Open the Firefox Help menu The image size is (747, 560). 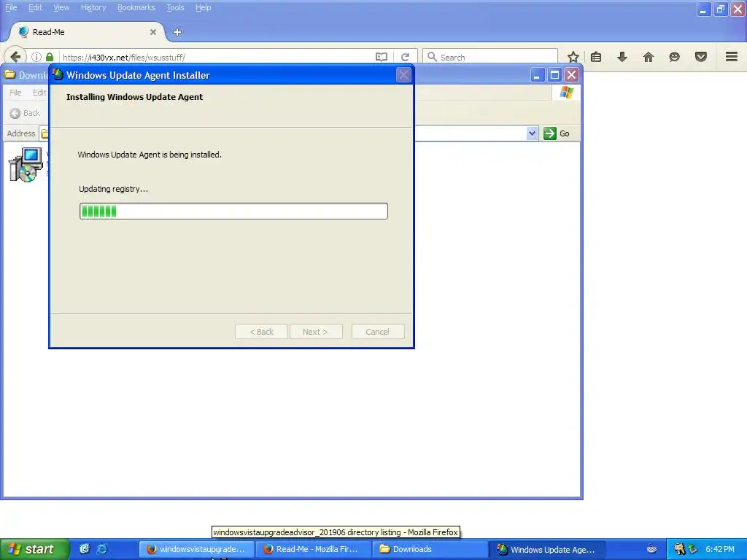pos(203,7)
